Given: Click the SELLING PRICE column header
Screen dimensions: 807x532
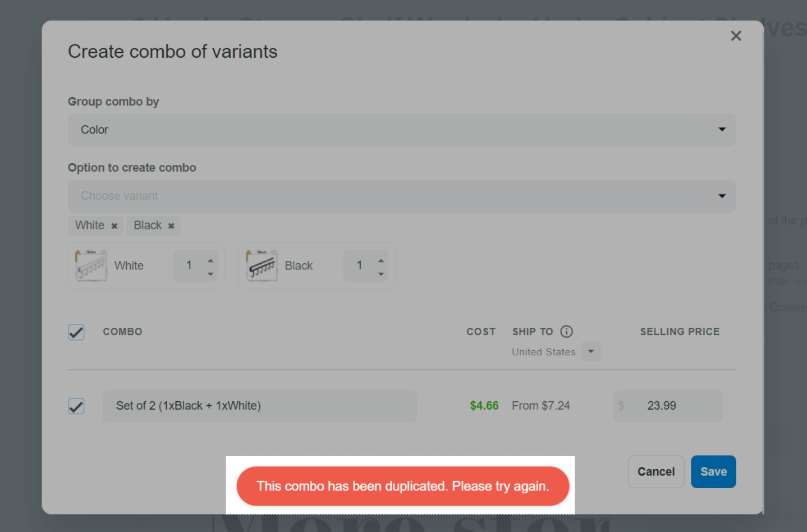Looking at the screenshot, I should 680,332.
